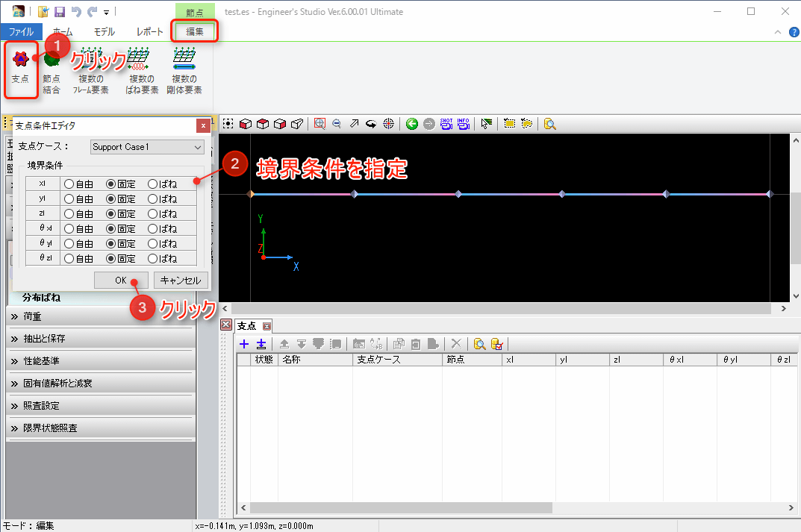Image resolution: width=801 pixels, height=532 pixels.
Task: Click the blue plus add-row icon
Action: pos(244,344)
